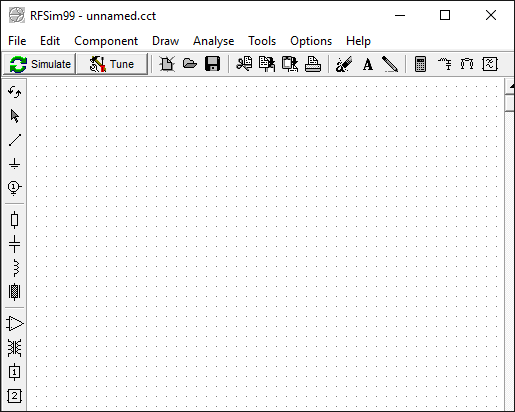Start the Tune function
This screenshot has width=515, height=412.
click(x=112, y=64)
